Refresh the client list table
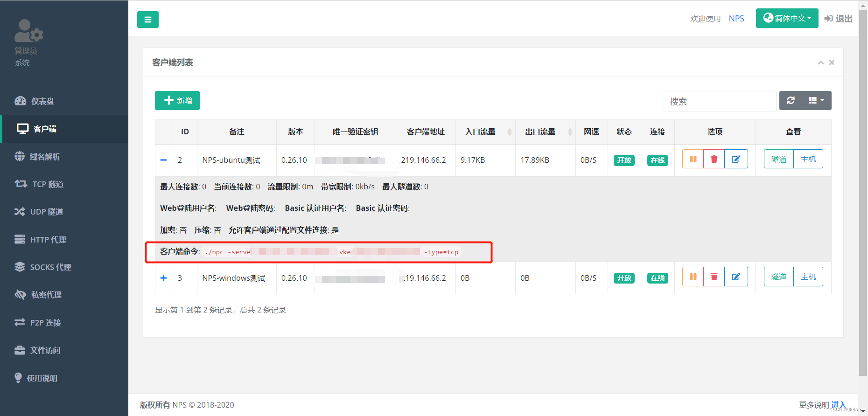 point(791,100)
